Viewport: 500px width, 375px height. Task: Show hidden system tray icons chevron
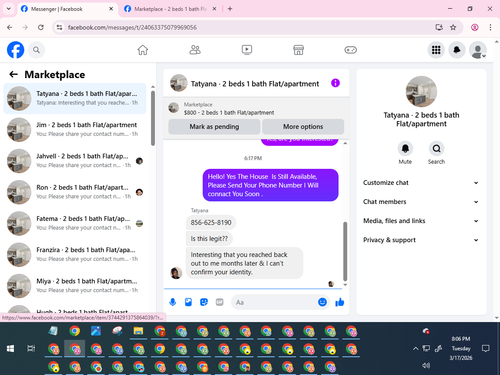point(415,349)
